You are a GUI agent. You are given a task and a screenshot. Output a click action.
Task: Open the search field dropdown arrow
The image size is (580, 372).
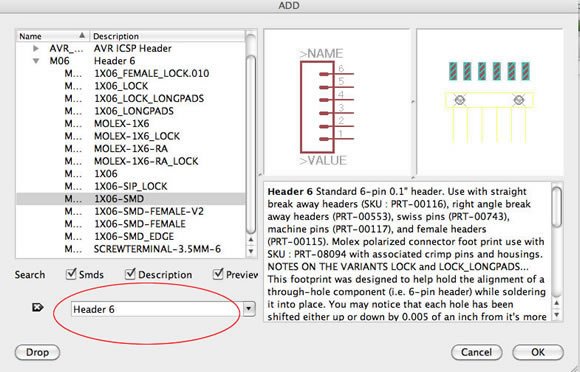coord(249,308)
